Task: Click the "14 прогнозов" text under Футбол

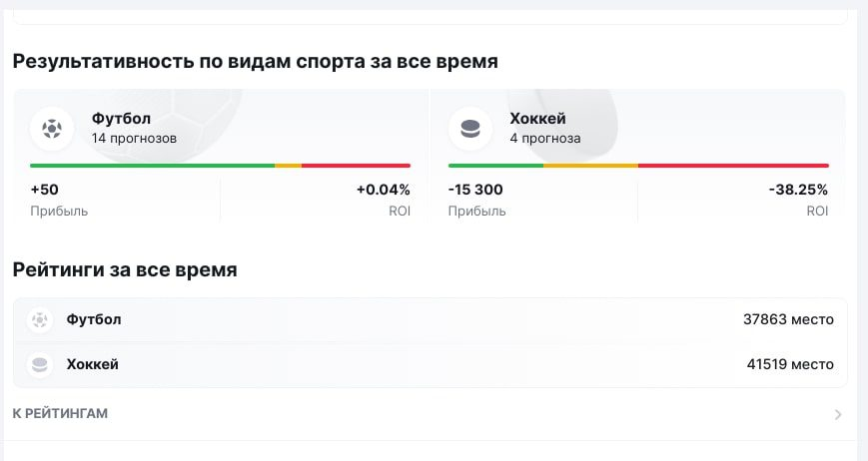Action: [134, 139]
